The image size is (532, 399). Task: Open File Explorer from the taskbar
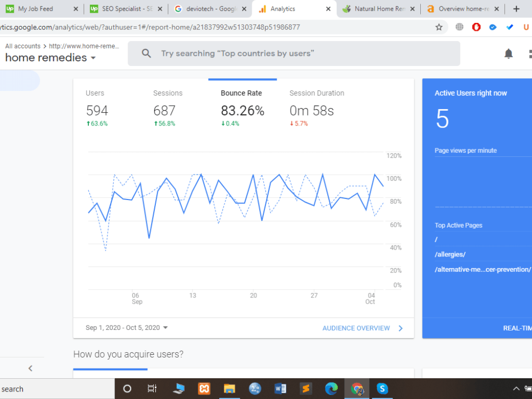point(229,389)
